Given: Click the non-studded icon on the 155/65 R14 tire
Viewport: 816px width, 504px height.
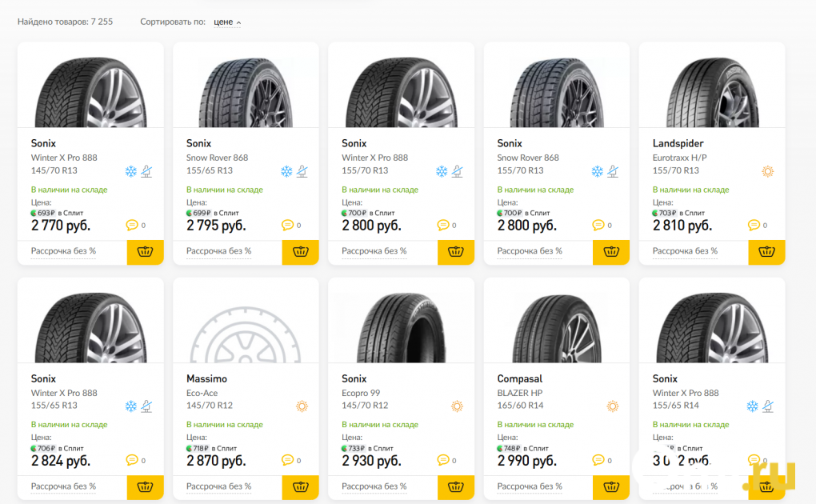Looking at the screenshot, I should (768, 406).
